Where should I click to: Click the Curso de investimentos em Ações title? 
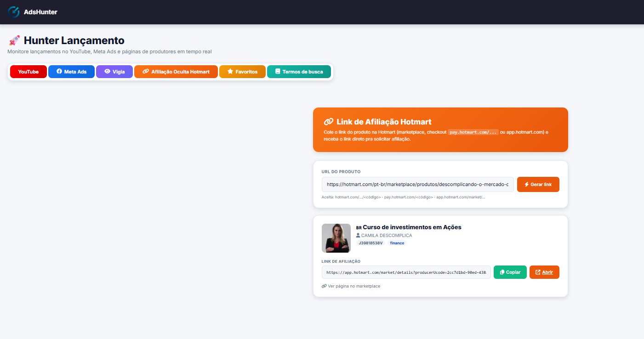412,227
